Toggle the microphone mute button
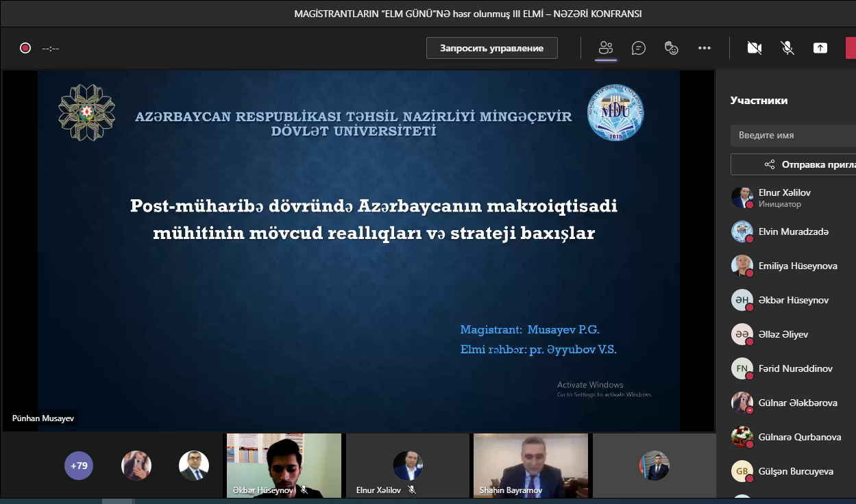 coord(787,48)
